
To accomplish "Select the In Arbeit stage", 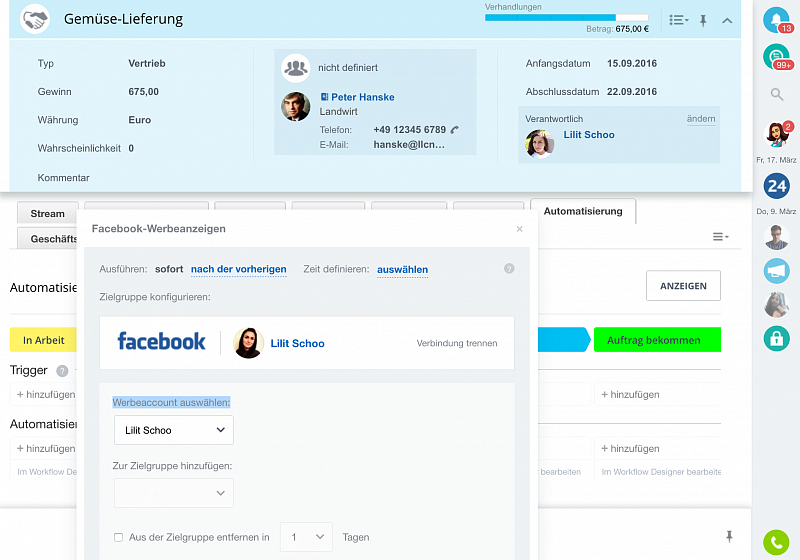I will (43, 340).
